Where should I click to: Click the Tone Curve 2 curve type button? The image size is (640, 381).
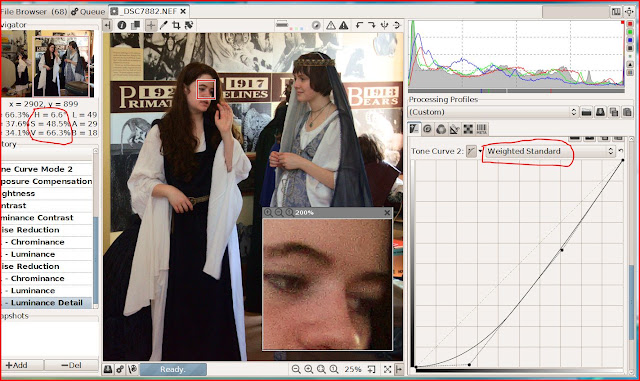click(x=471, y=151)
